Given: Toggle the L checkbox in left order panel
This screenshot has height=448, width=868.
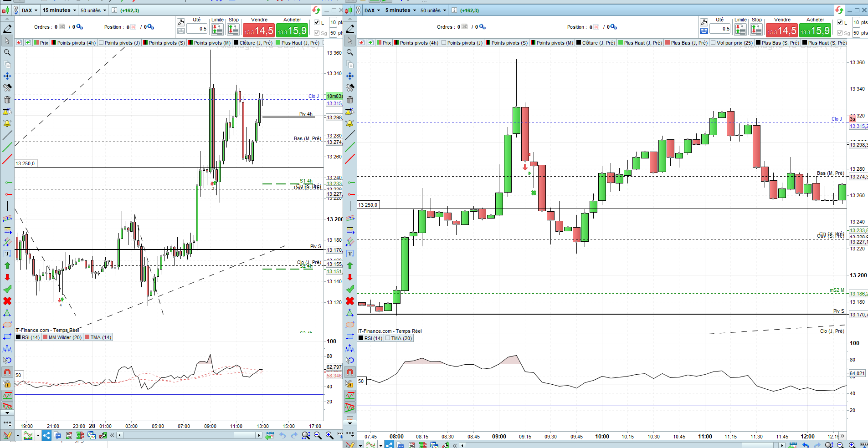Looking at the screenshot, I should point(317,22).
